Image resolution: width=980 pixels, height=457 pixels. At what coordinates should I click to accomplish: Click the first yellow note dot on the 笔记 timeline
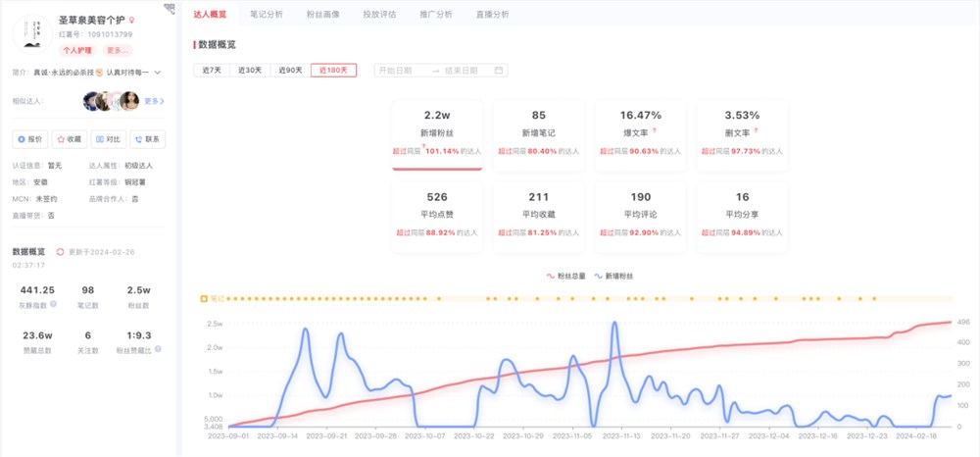pos(228,299)
